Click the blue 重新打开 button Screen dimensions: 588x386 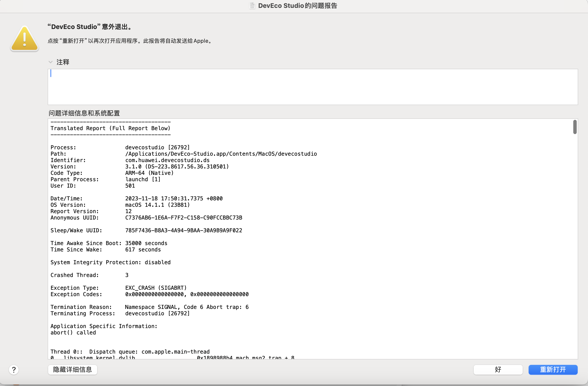tap(553, 370)
